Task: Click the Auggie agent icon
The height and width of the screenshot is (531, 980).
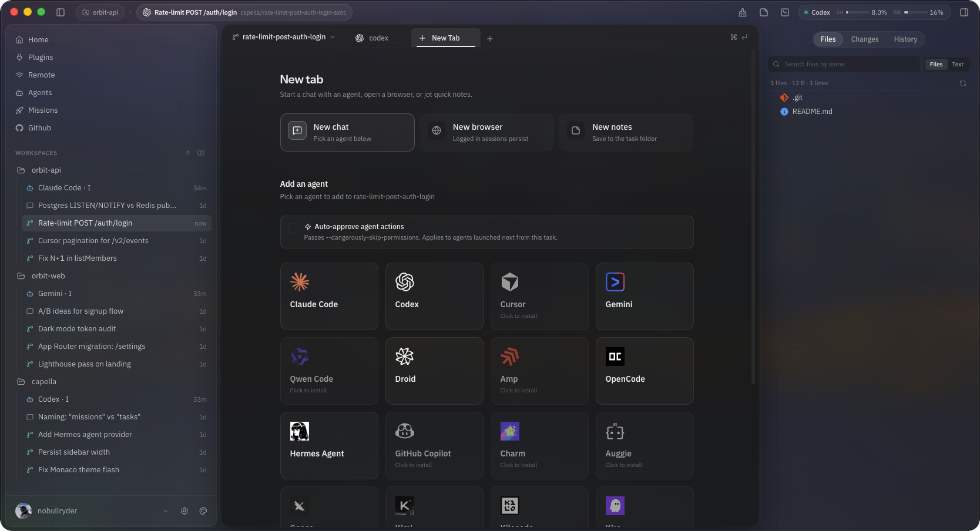Action: pyautogui.click(x=615, y=431)
